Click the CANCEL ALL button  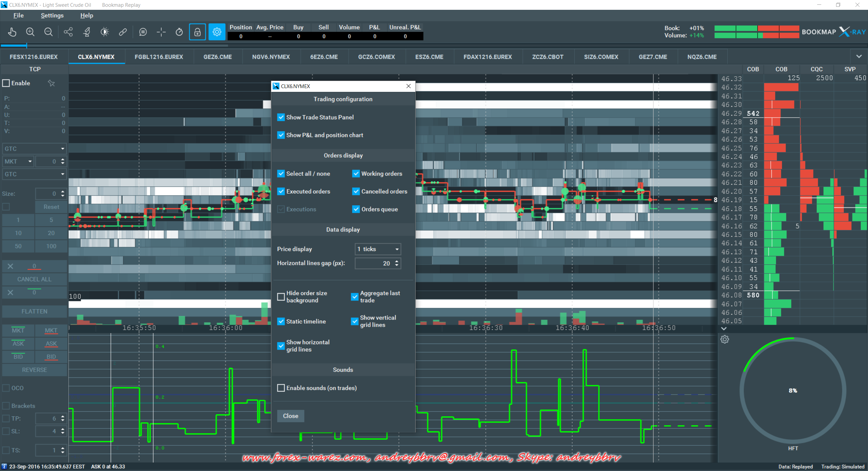34,279
